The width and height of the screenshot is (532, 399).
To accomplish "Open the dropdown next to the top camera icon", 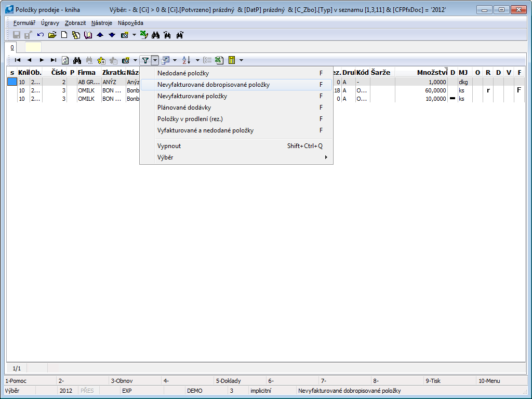I will click(134, 35).
